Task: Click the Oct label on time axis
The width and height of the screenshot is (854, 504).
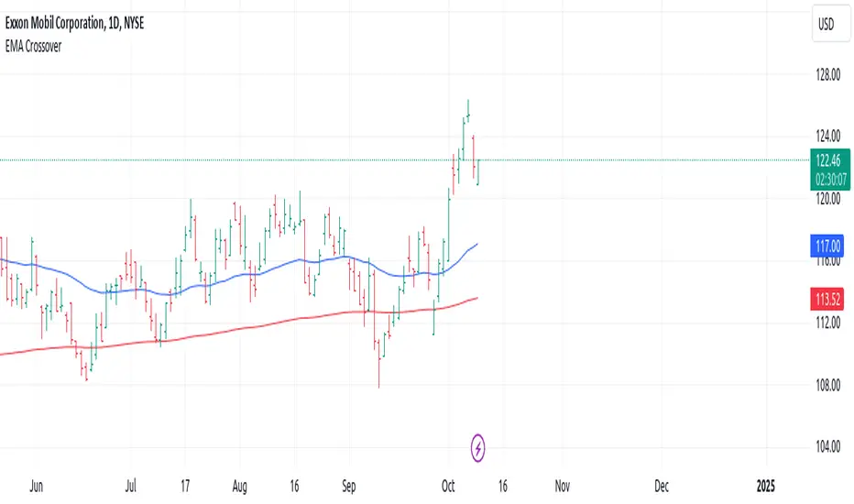Action: click(448, 486)
